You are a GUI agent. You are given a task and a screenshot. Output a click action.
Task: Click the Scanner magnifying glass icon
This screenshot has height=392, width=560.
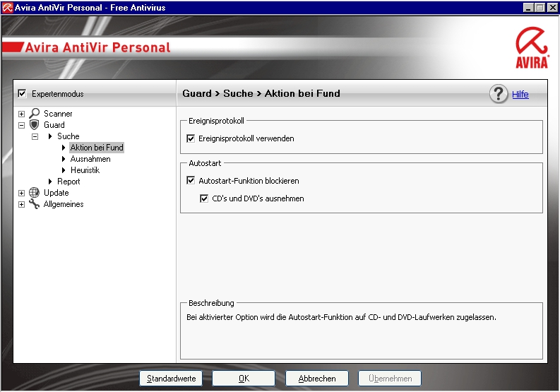[x=35, y=113]
